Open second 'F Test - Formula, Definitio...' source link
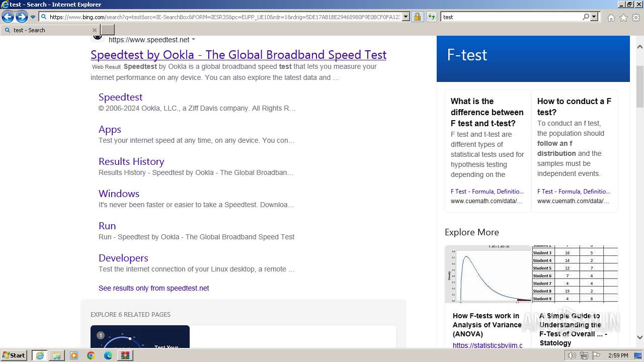This screenshot has width=644, height=362. point(574,192)
